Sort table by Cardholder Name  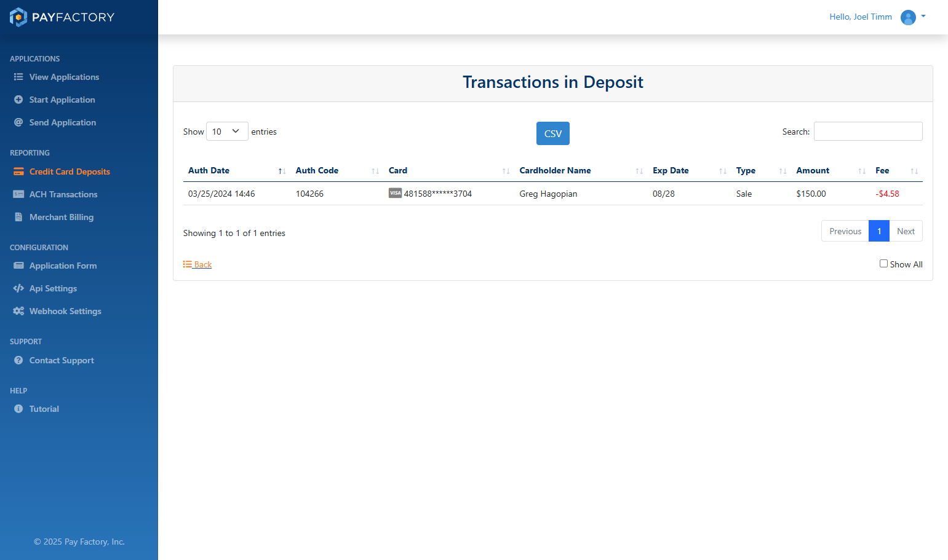tap(581, 170)
